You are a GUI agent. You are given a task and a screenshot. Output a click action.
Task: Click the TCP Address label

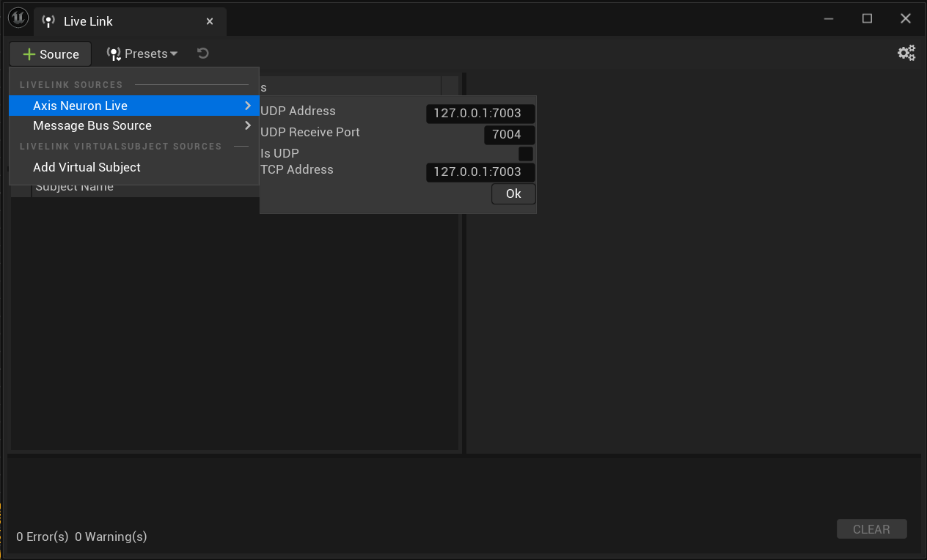tap(297, 169)
